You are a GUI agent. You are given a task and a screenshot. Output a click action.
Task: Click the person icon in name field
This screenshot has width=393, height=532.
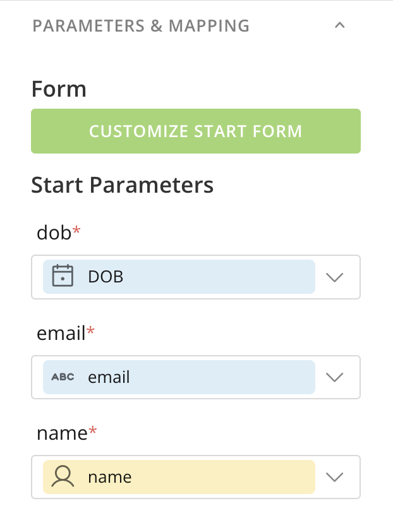pos(63,476)
